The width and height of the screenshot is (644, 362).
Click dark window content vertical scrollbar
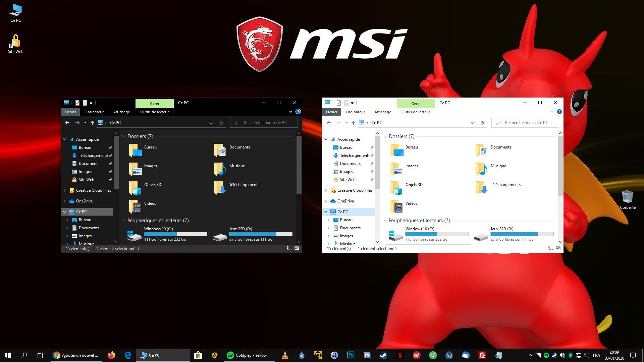click(x=299, y=165)
